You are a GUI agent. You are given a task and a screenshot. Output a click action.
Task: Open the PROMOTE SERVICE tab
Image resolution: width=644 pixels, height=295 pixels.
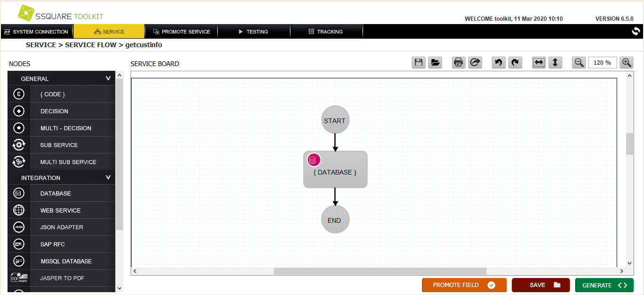pyautogui.click(x=182, y=32)
